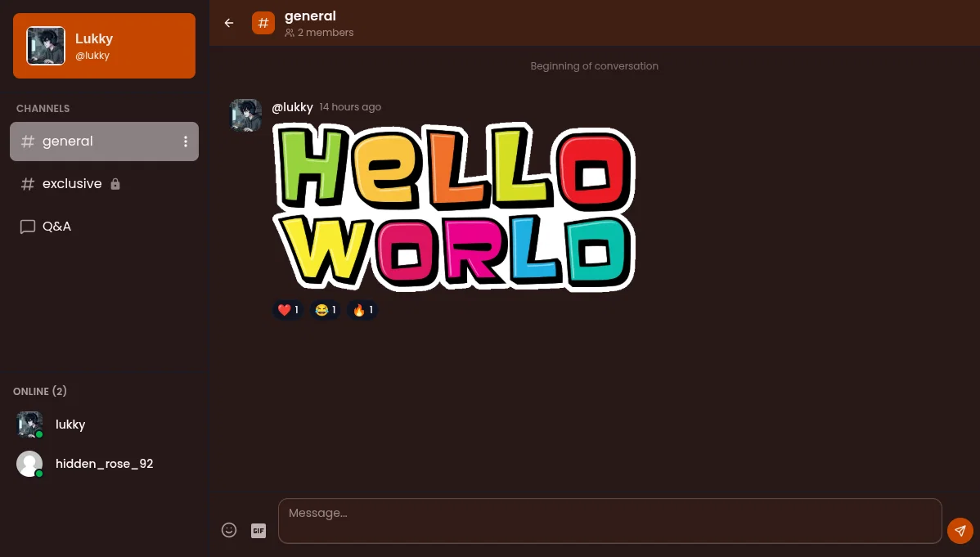
Task: Click Lukky profile avatar in top card
Action: 46,46
